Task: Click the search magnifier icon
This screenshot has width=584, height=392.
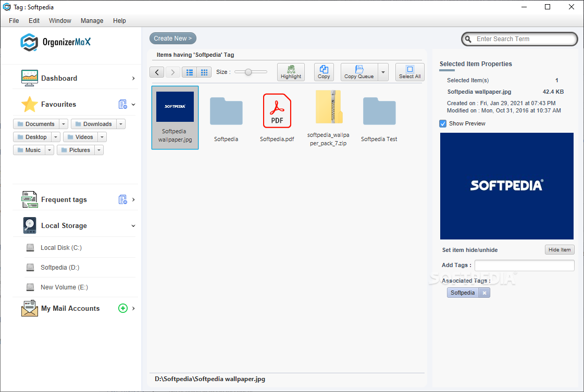Action: (468, 39)
